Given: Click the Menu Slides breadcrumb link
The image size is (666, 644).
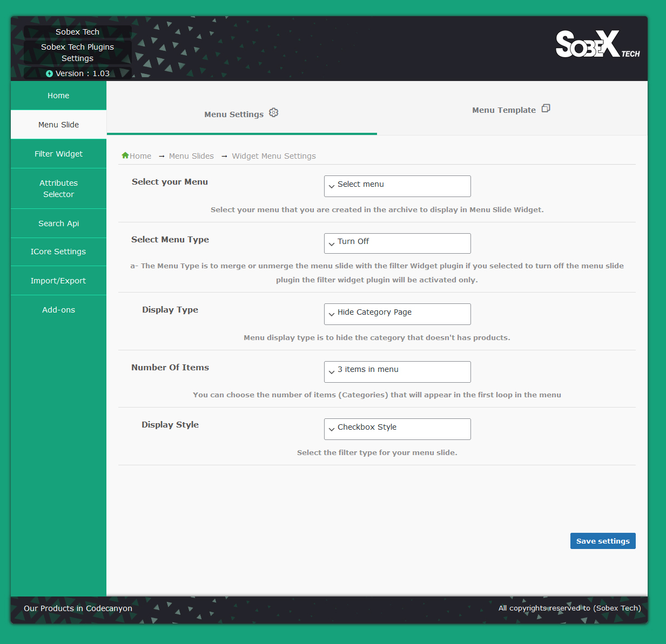Looking at the screenshot, I should click(191, 156).
